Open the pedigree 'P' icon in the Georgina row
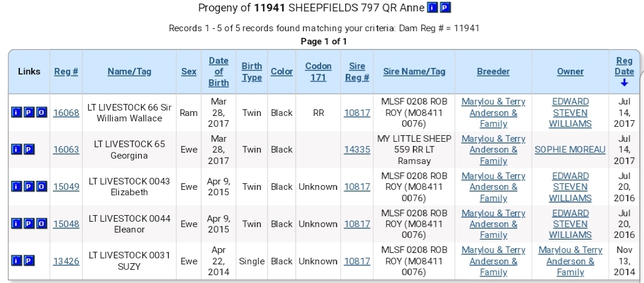The width and height of the screenshot is (644, 283). (x=29, y=150)
